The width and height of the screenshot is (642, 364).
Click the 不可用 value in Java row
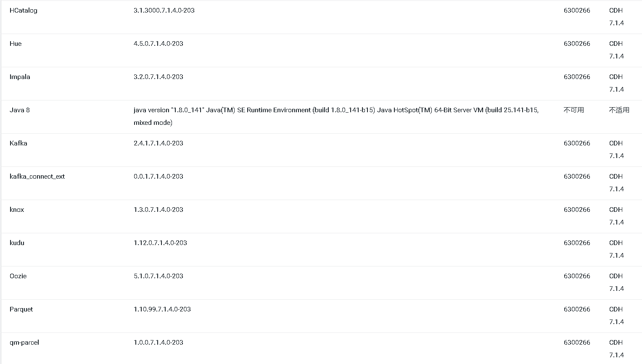[574, 110]
